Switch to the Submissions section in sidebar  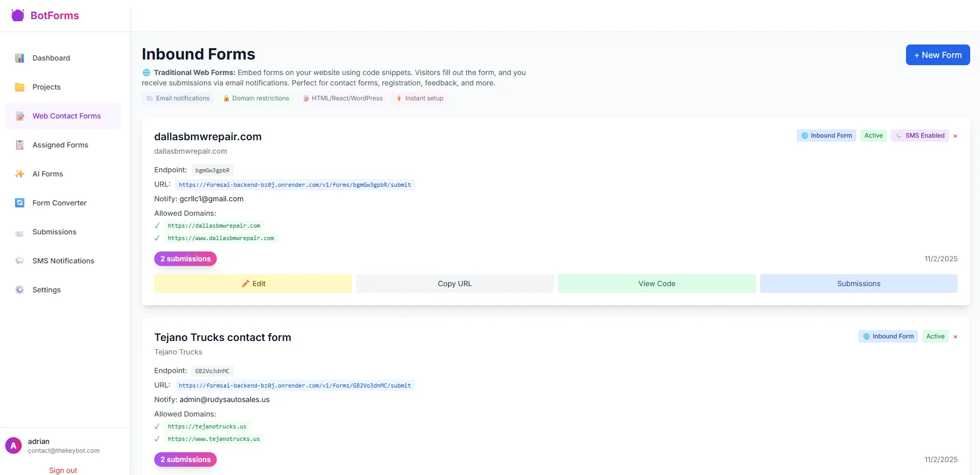click(x=54, y=232)
